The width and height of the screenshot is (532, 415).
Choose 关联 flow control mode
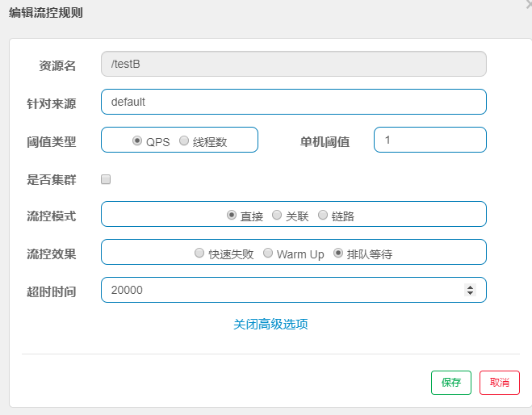click(x=277, y=215)
